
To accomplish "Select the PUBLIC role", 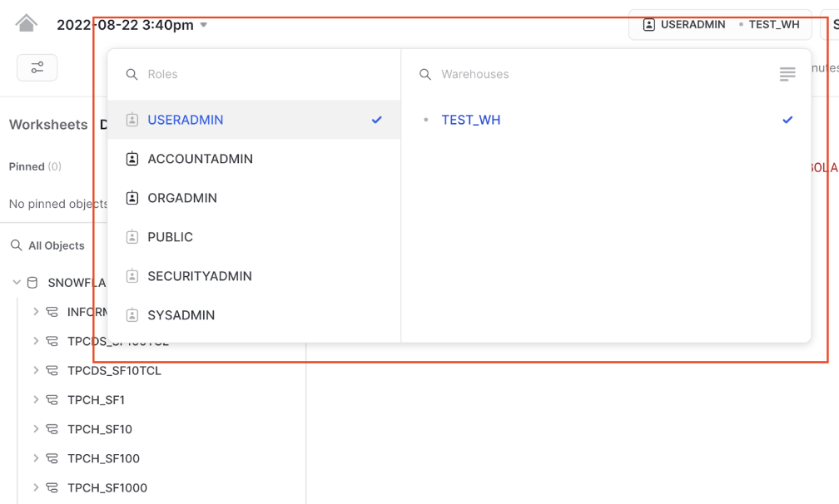I will coord(254,237).
